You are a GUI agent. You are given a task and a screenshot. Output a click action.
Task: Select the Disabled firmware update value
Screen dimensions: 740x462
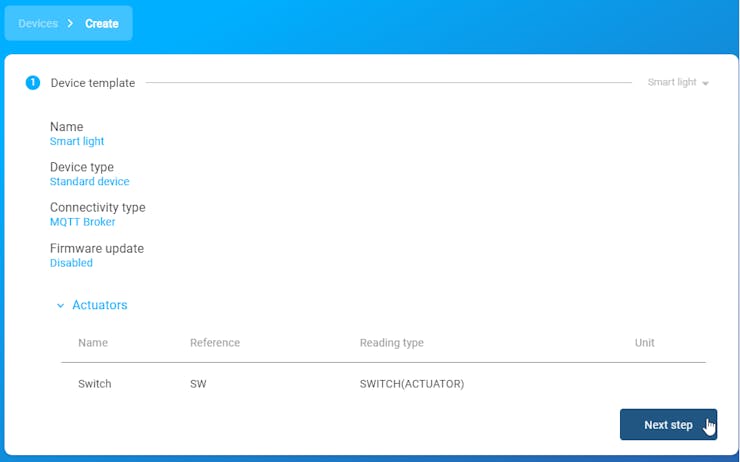(71, 263)
